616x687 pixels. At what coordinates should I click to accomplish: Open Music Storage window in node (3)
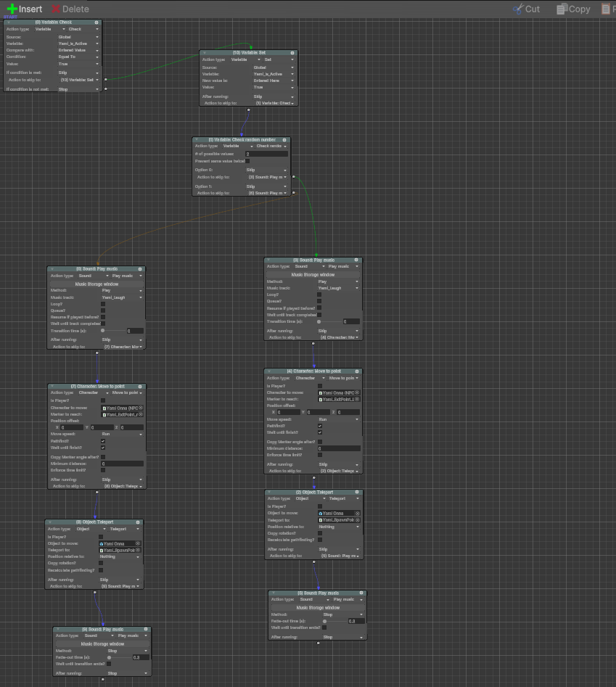click(x=313, y=275)
